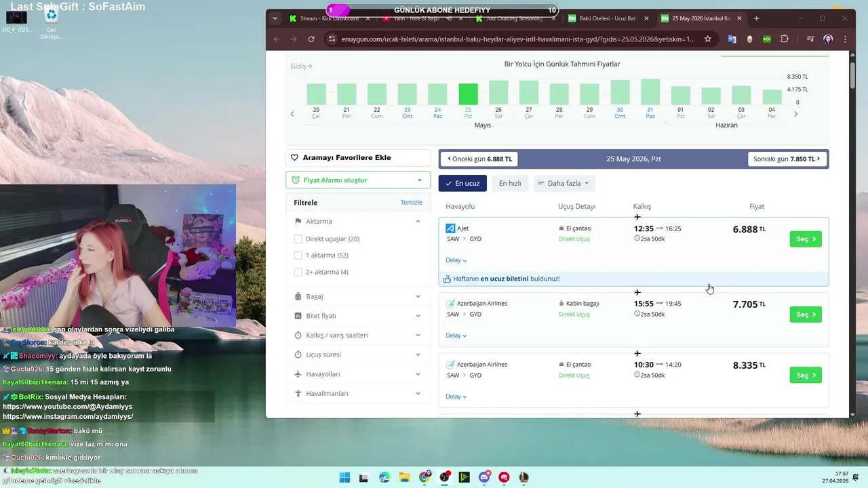Open the Google Translate extension icon

coord(732,39)
